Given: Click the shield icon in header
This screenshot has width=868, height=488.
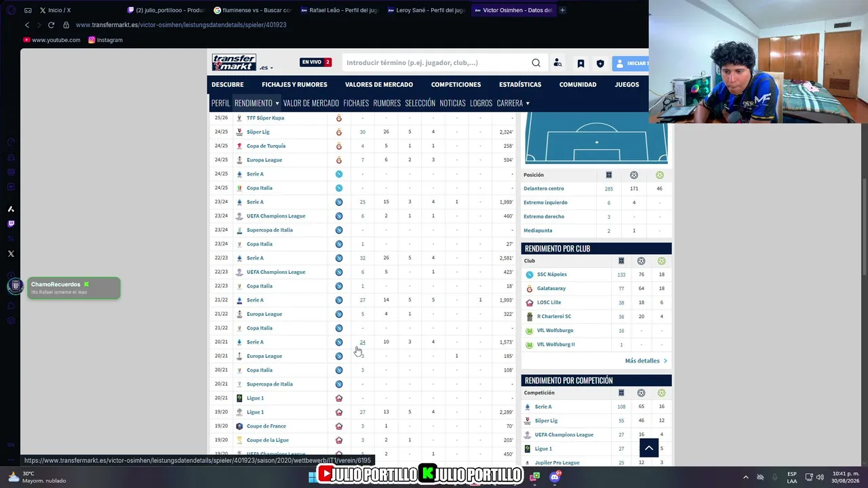Looking at the screenshot, I should click(600, 64).
